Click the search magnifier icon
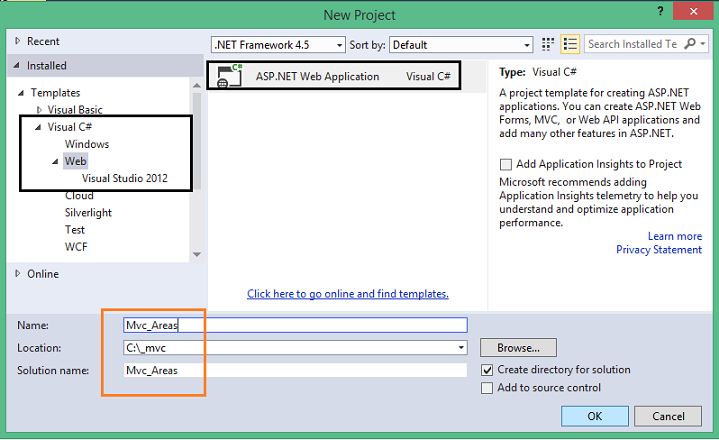 coord(690,44)
